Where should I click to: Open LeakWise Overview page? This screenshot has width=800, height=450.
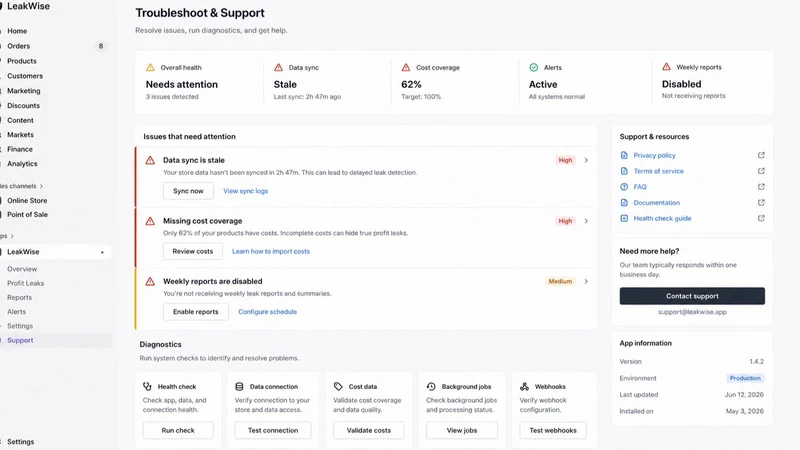click(x=22, y=269)
